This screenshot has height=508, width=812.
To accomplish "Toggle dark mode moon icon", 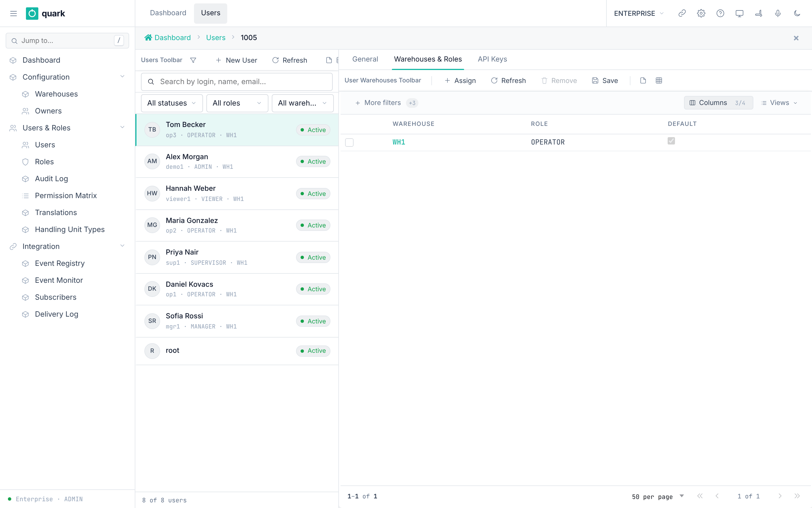I will point(797,14).
